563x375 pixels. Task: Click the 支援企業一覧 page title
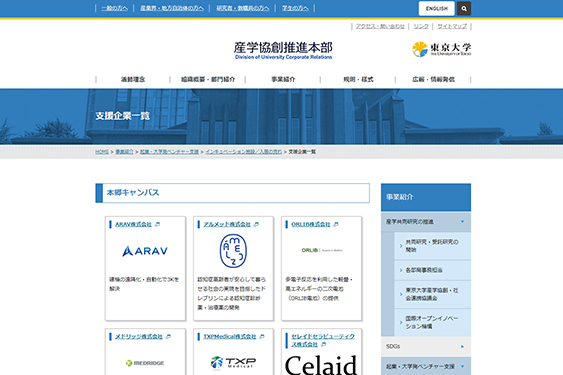(x=122, y=116)
